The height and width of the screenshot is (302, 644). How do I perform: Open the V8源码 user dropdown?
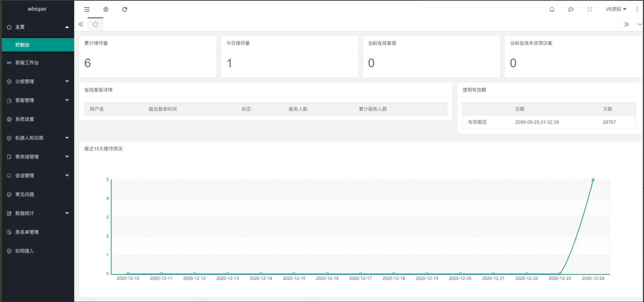pyautogui.click(x=616, y=9)
